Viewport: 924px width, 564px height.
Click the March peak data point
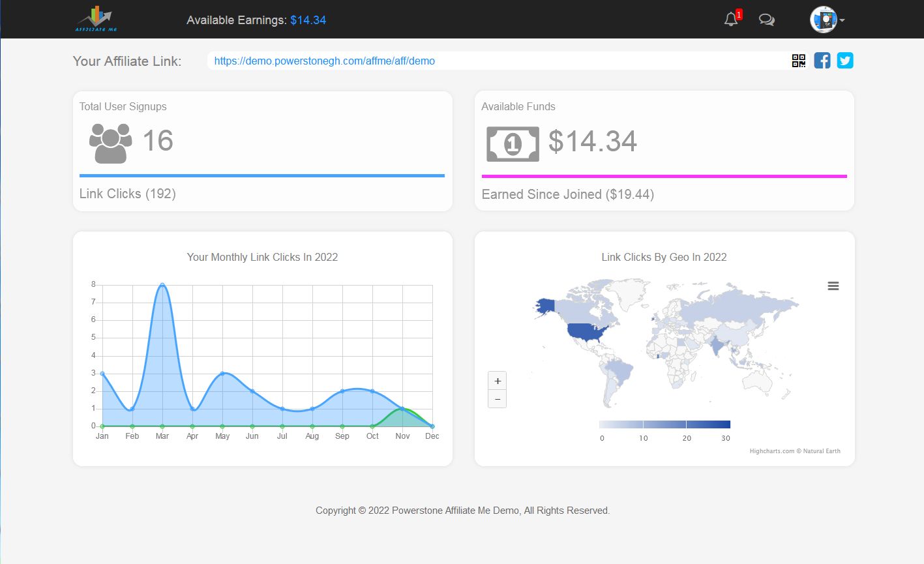click(x=162, y=285)
